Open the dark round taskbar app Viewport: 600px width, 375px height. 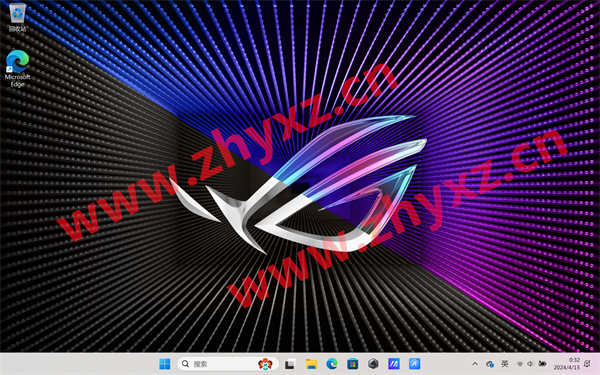tap(373, 364)
